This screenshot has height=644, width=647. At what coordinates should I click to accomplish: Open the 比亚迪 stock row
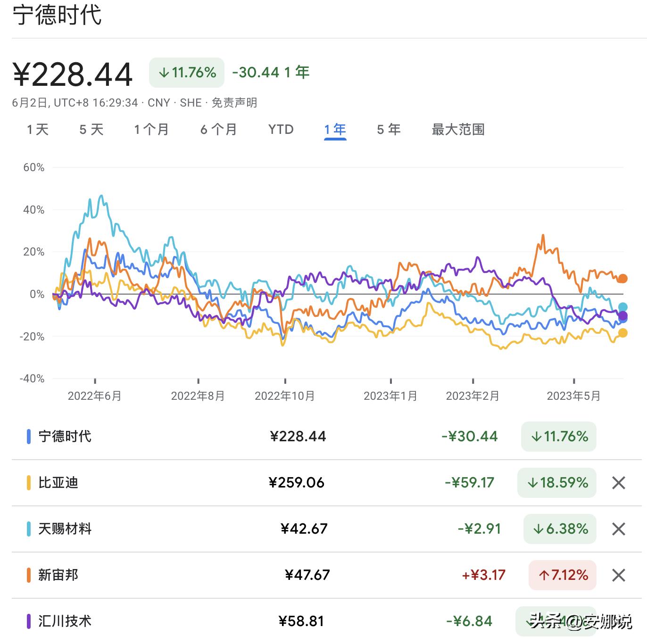pos(326,483)
